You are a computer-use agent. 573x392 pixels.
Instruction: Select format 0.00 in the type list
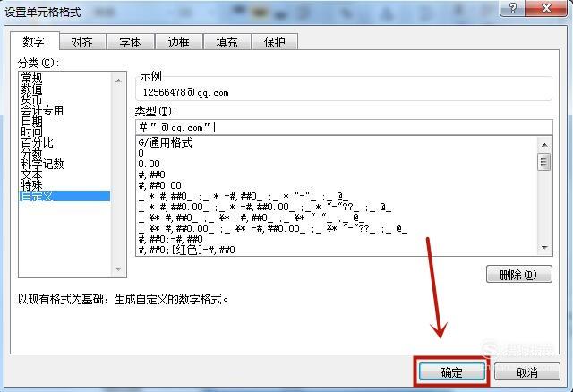click(337, 164)
